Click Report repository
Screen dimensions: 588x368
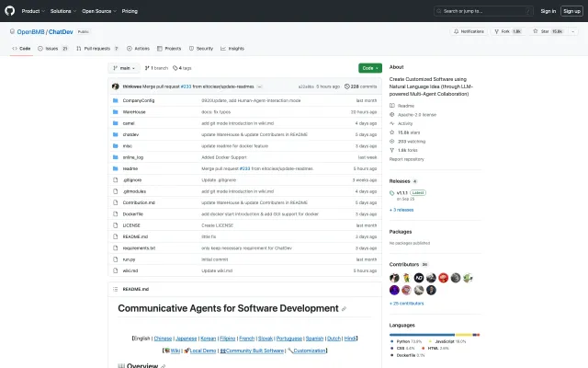click(x=406, y=159)
